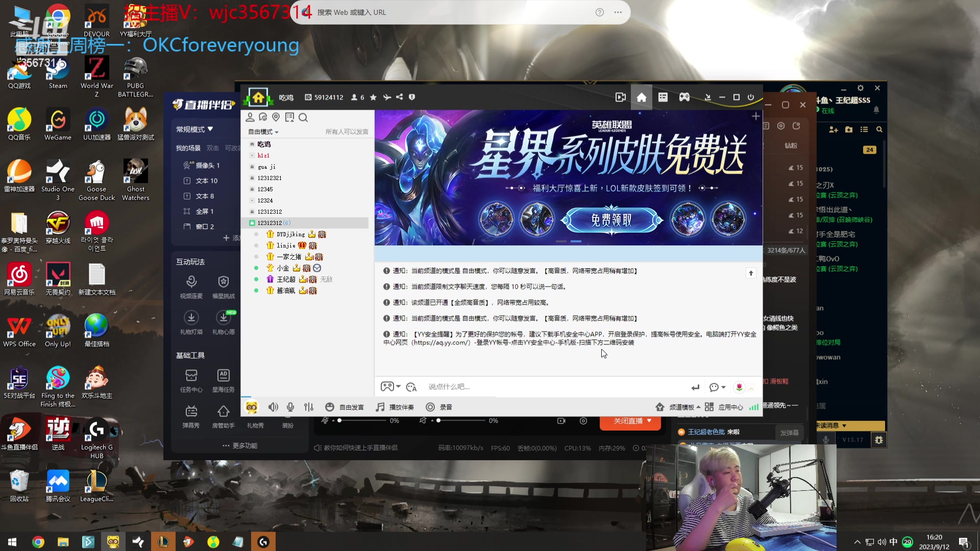Open 更多功能 in the streaming companion
The height and width of the screenshot is (551, 980).
[x=240, y=445]
